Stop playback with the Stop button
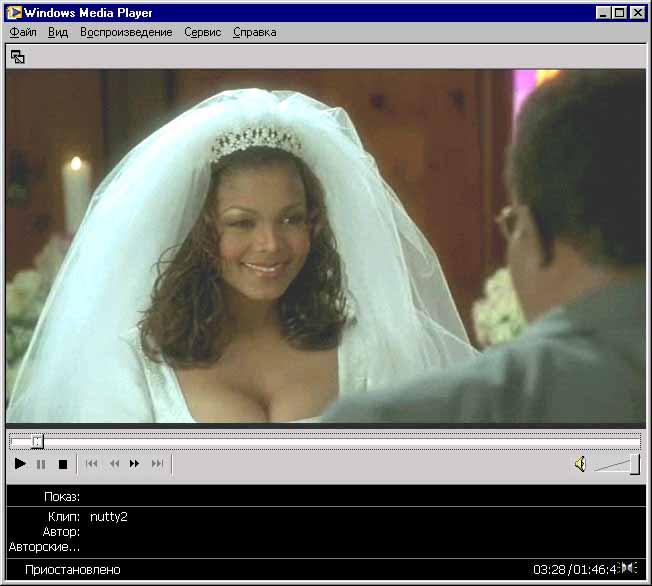652x586 pixels. coord(63,464)
